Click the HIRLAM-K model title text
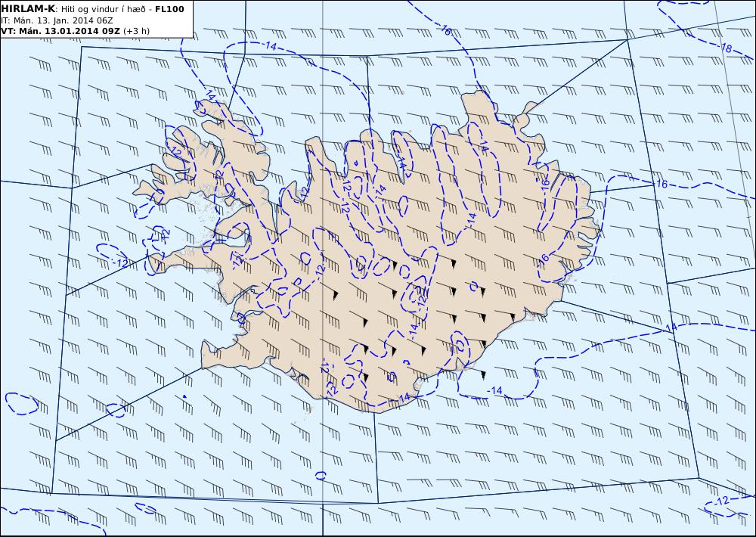This screenshot has width=756, height=537. coord(29,9)
